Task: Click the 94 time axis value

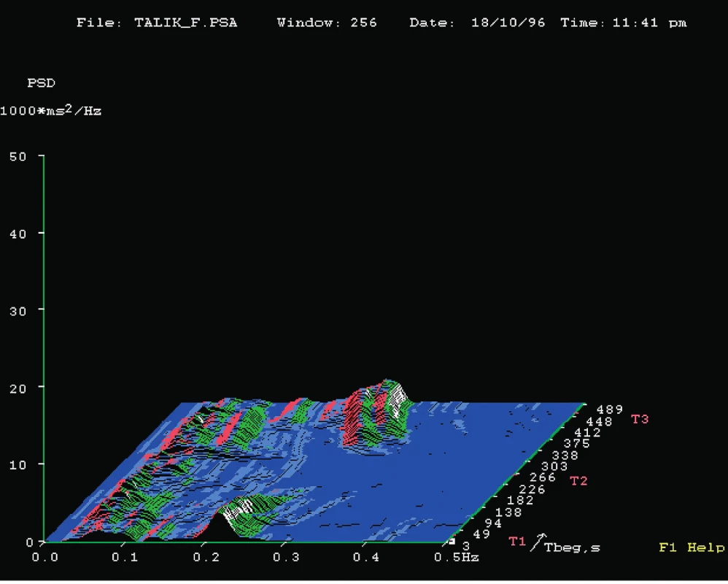Action: 493,523
